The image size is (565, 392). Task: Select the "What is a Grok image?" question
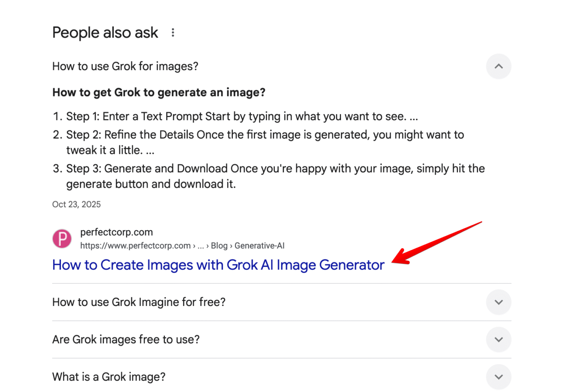click(109, 377)
